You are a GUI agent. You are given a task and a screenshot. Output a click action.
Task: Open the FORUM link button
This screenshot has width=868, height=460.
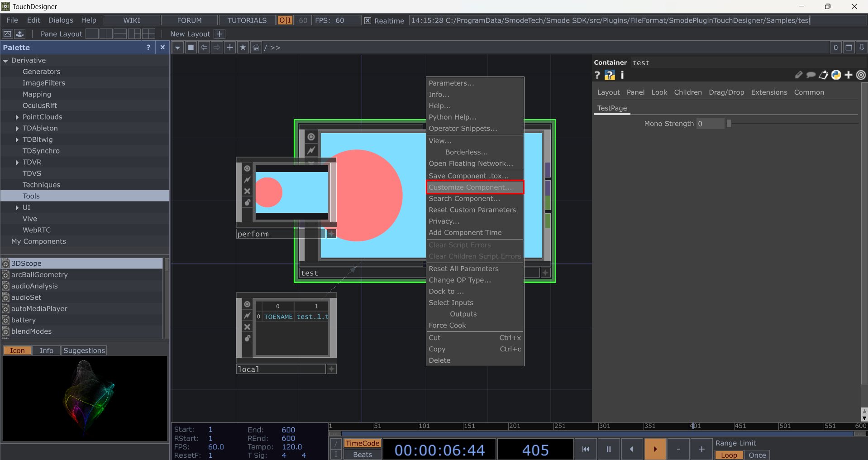190,20
